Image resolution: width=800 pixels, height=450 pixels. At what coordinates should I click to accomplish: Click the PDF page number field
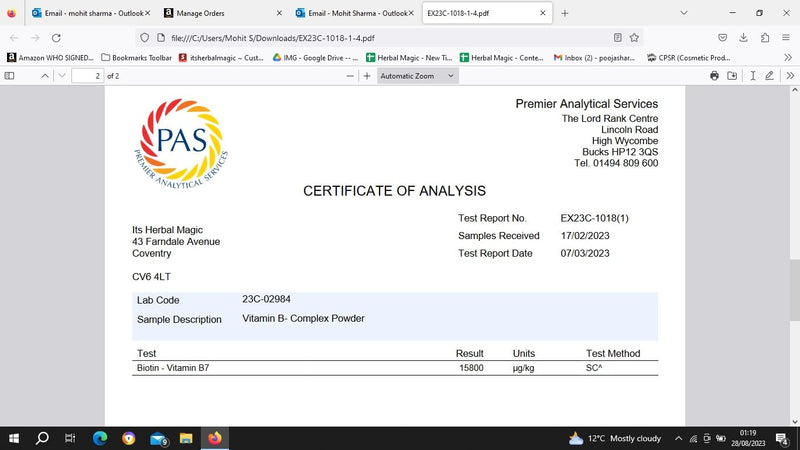(87, 76)
